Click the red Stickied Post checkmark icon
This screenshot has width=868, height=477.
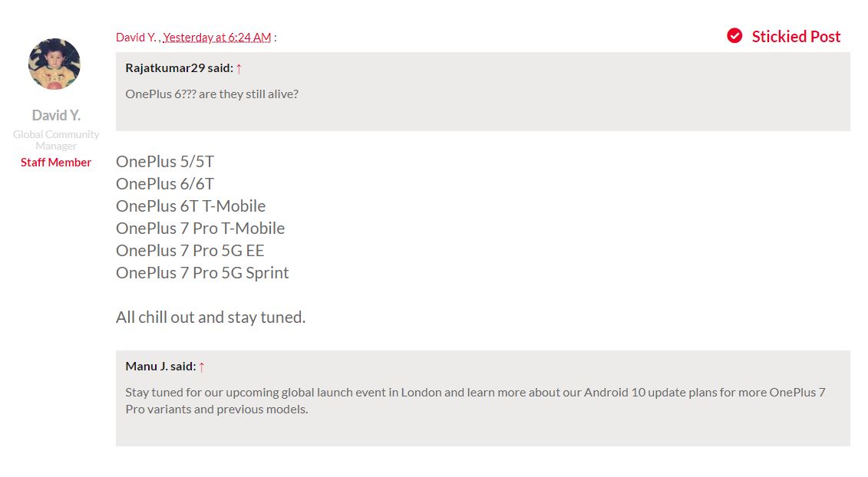pos(734,36)
